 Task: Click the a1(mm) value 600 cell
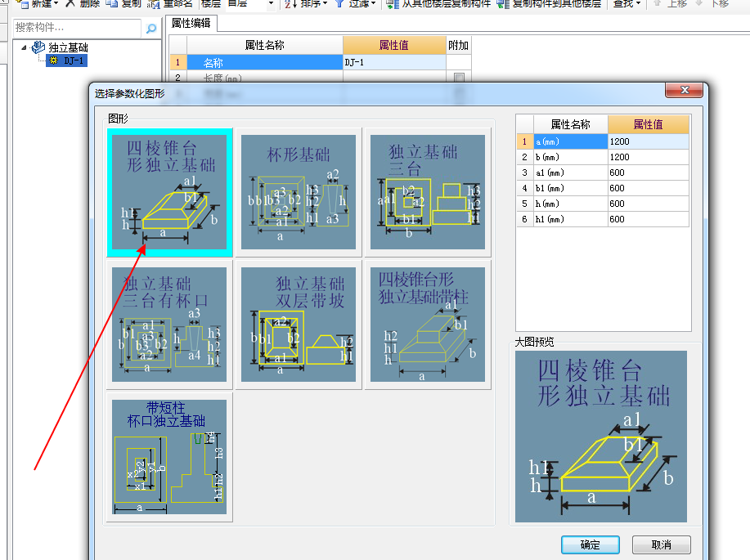(648, 172)
